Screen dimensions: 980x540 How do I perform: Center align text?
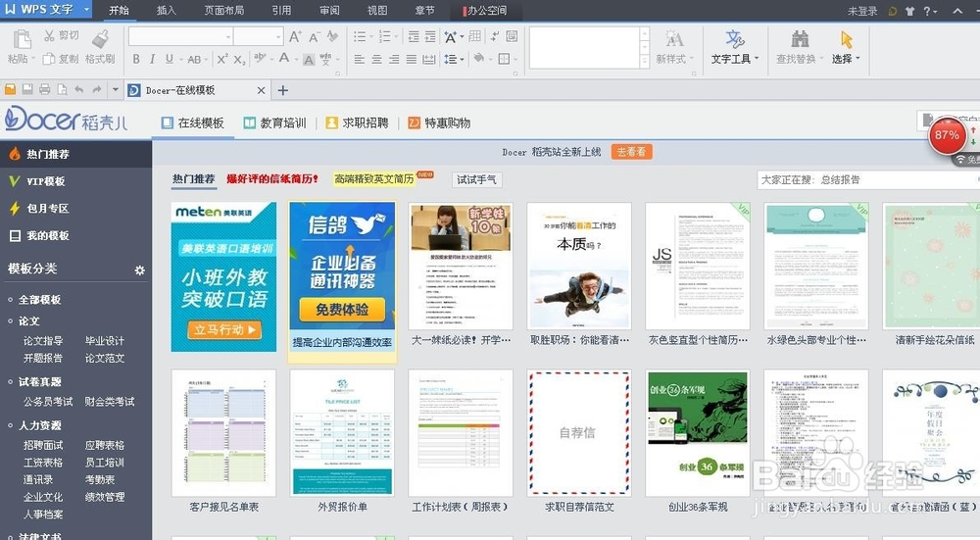[x=377, y=60]
